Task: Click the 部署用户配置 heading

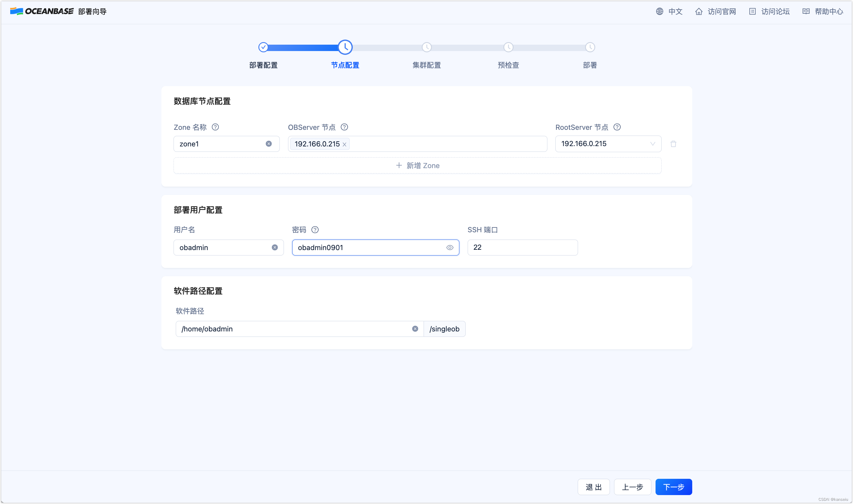Action: (198, 210)
